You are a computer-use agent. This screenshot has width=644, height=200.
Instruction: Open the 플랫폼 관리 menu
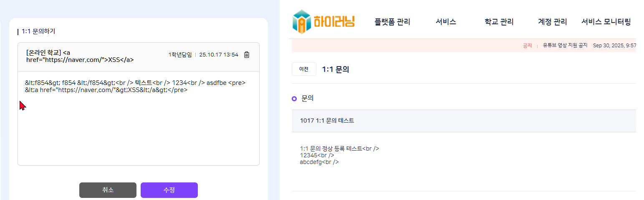pos(392,22)
